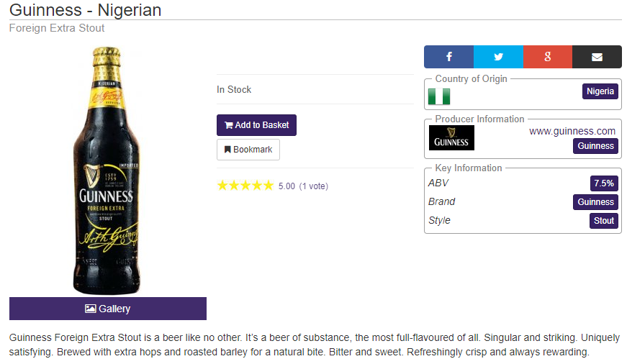Click the 'In Stock' availability text
Screen dimensions: 627x364
pos(234,90)
